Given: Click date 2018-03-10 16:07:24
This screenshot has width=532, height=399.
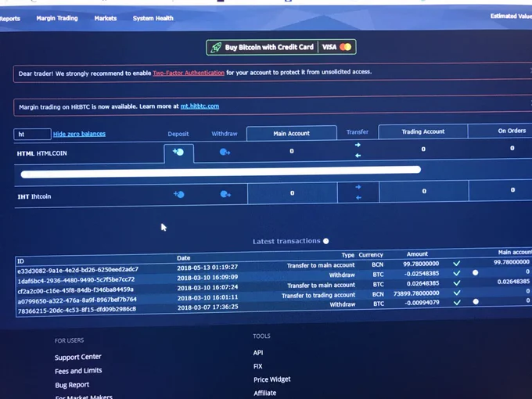Looking at the screenshot, I should pyautogui.click(x=207, y=287).
